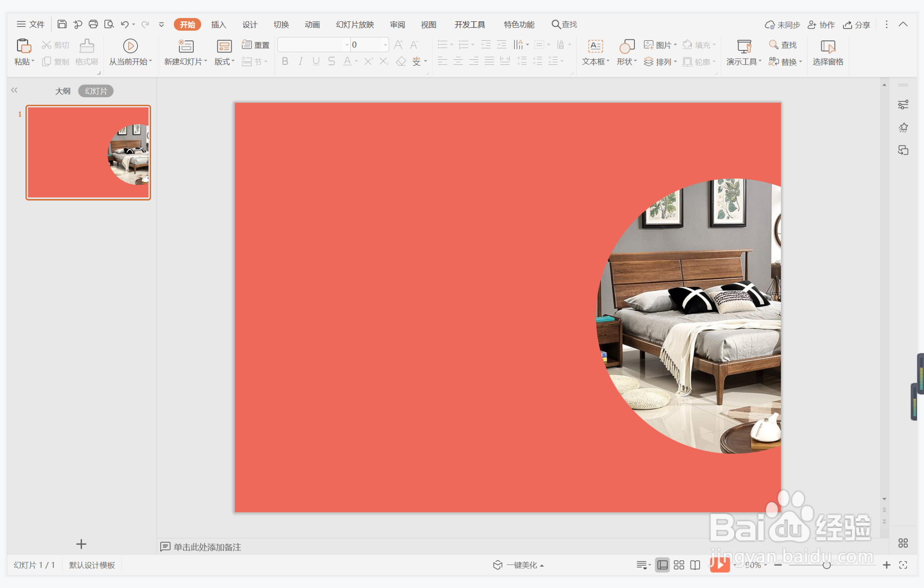The height and width of the screenshot is (588, 924).
Task: Toggle the Slides (幻灯片) panel tab
Action: click(96, 91)
